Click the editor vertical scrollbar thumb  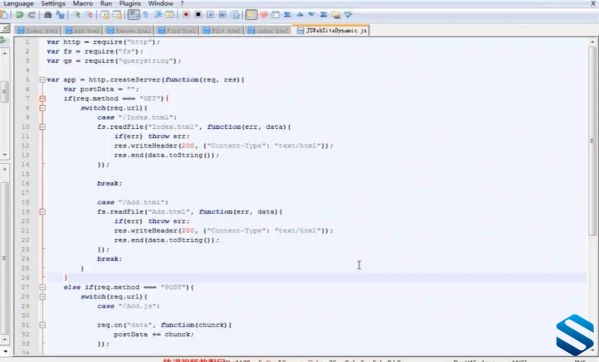coord(592,141)
